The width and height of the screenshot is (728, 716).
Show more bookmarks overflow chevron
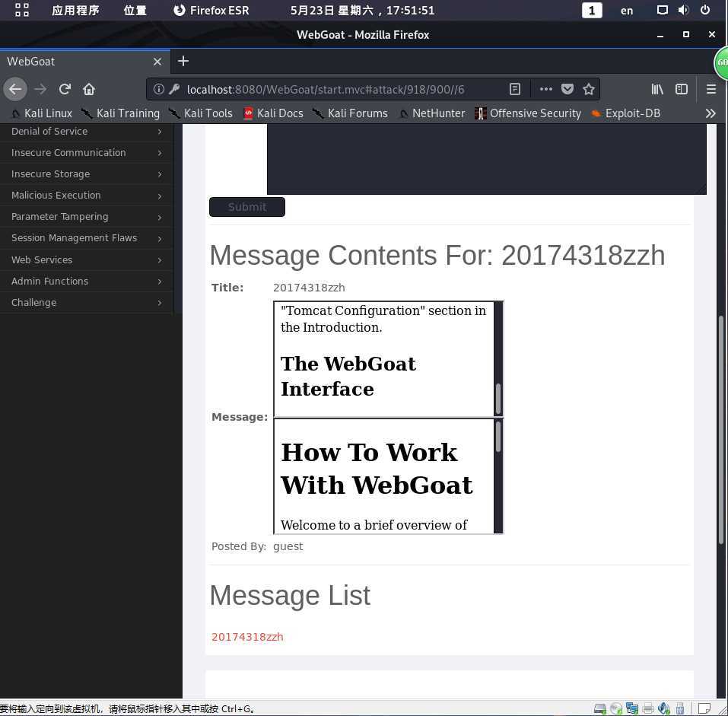click(x=711, y=113)
